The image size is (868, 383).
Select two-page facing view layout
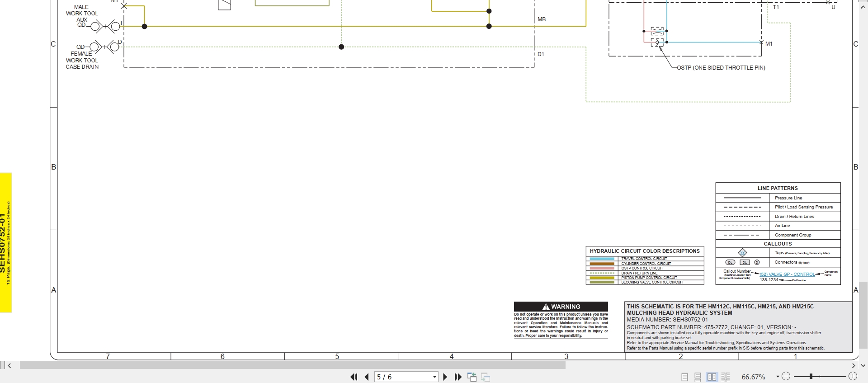712,377
